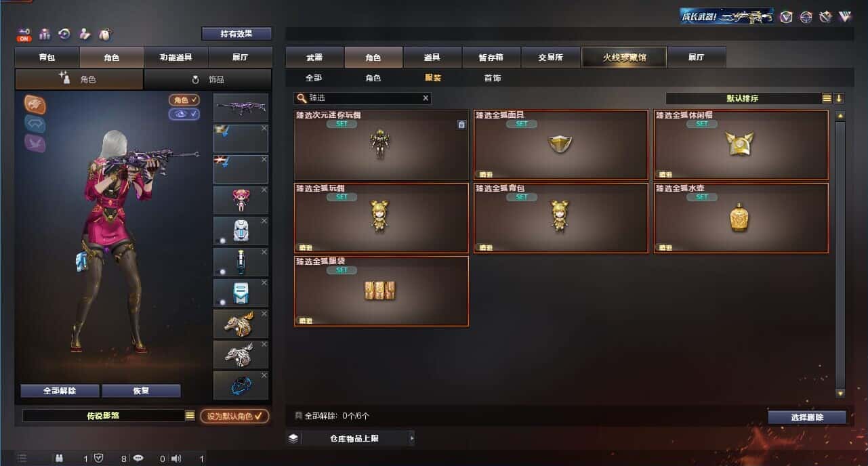Screen dimensions: 868x466
Task: Select the 首饰 sub-tab
Action: click(493, 78)
